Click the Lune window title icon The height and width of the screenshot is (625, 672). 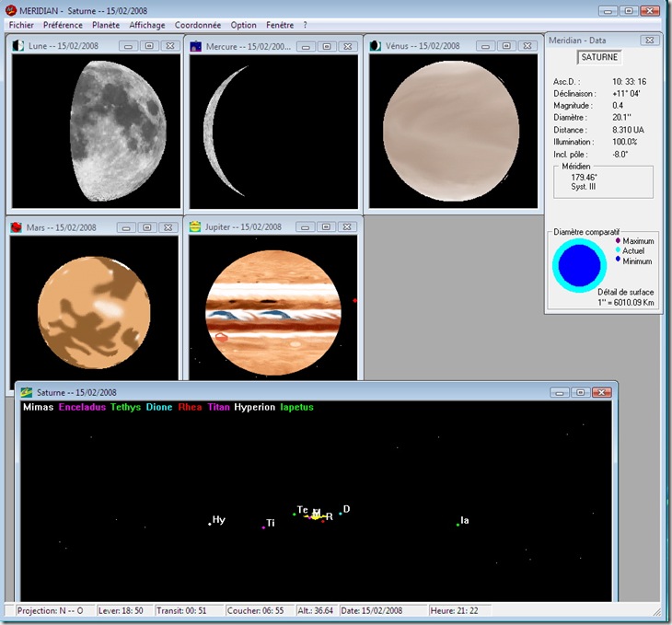[18, 45]
